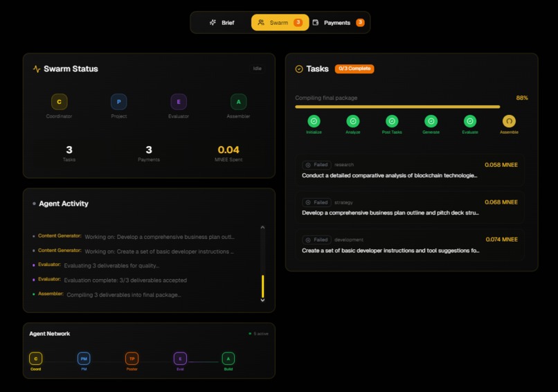Select the Coordinator agent icon
Screen dimensions: 558x392
(x=59, y=102)
